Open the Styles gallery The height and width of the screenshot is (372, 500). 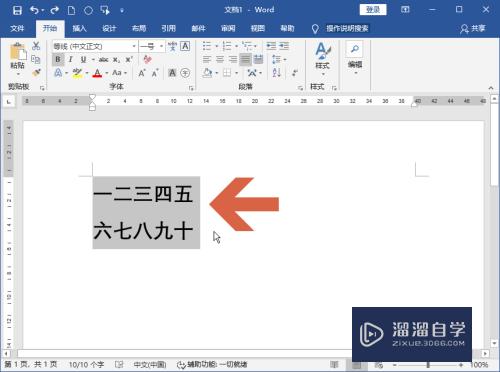[x=322, y=59]
